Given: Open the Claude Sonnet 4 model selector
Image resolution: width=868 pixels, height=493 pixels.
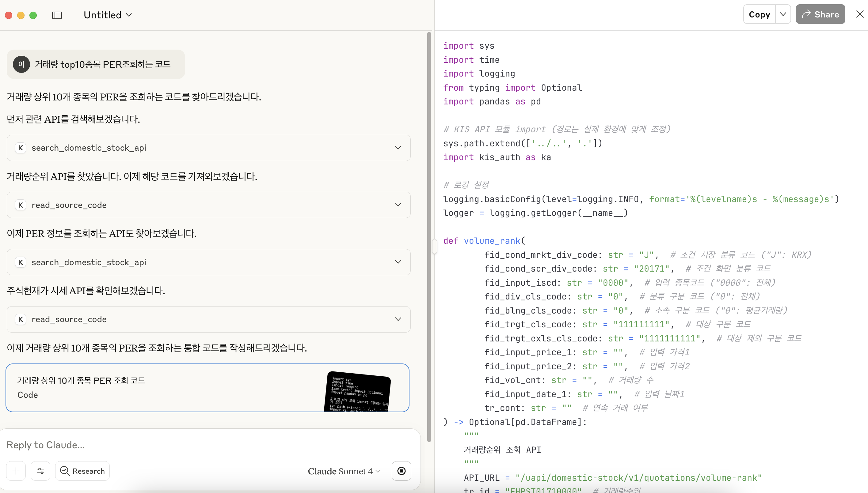Looking at the screenshot, I should (x=344, y=471).
